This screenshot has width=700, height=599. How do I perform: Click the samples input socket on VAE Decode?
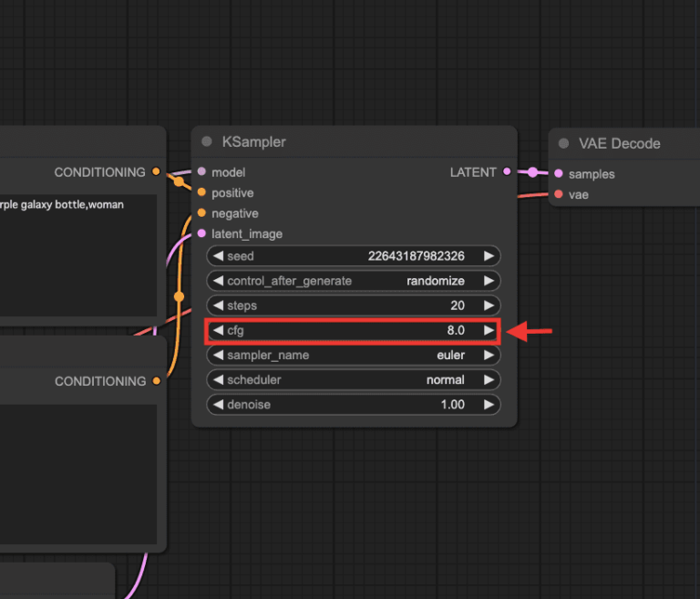pyautogui.click(x=559, y=173)
